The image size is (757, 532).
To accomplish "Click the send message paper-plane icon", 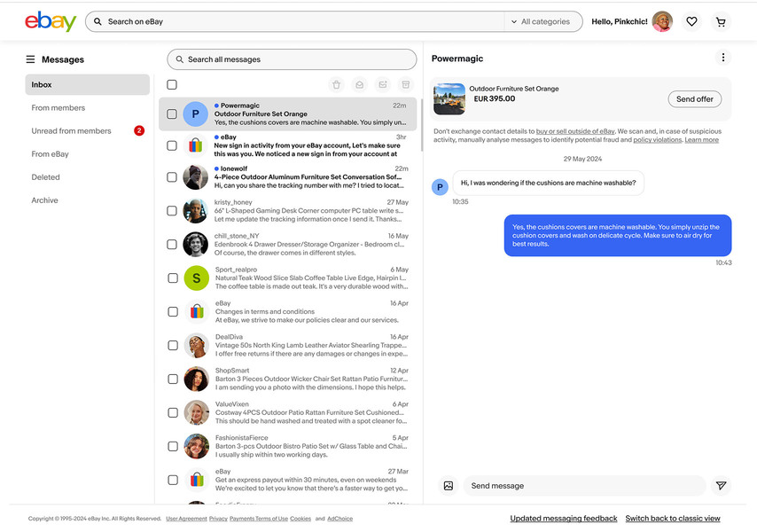I will coord(721,486).
